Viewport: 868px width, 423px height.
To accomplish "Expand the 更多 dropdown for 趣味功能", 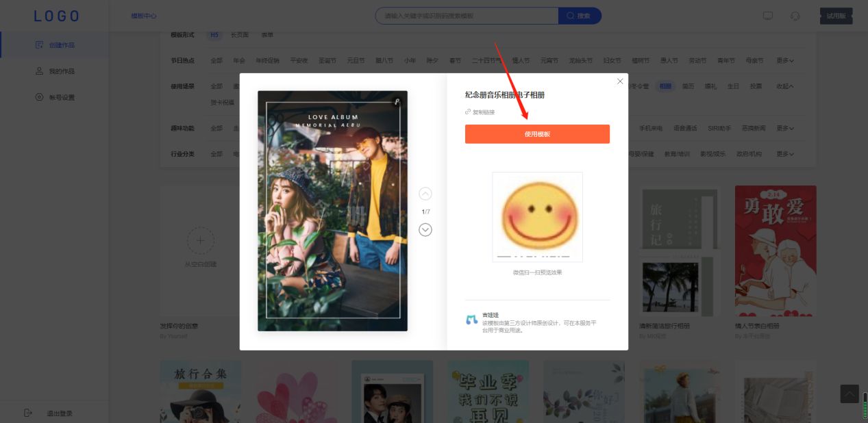I will point(784,128).
